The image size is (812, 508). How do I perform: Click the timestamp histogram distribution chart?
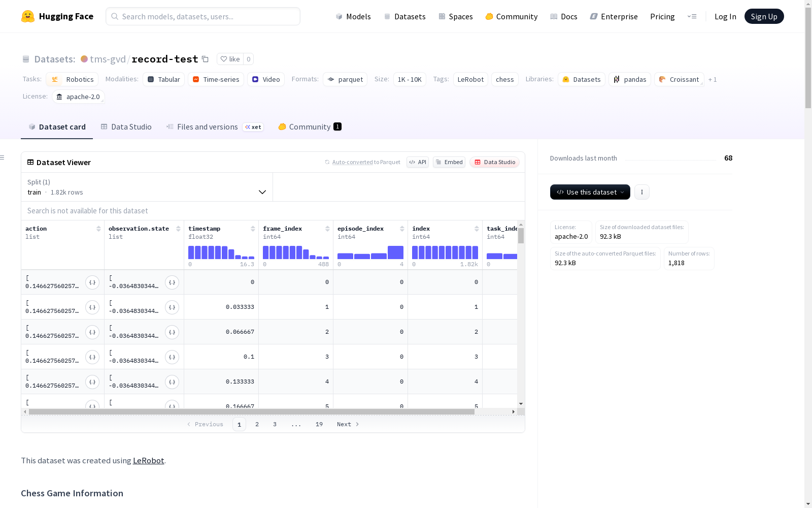[x=221, y=252]
